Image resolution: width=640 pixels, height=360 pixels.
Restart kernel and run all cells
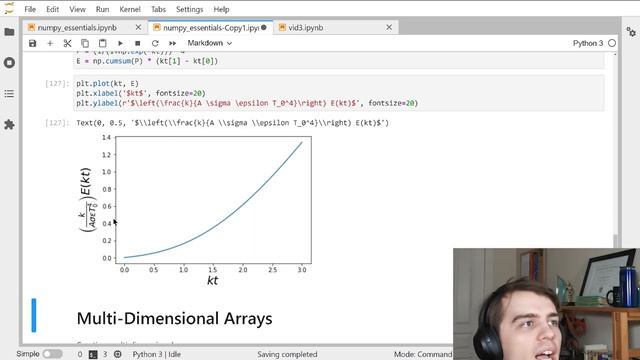(173, 43)
